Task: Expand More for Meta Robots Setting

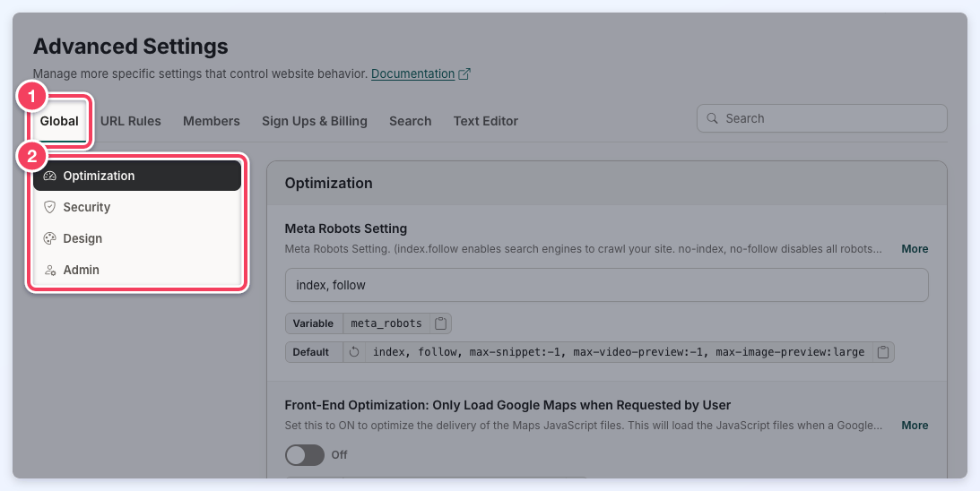Action: pyautogui.click(x=915, y=248)
